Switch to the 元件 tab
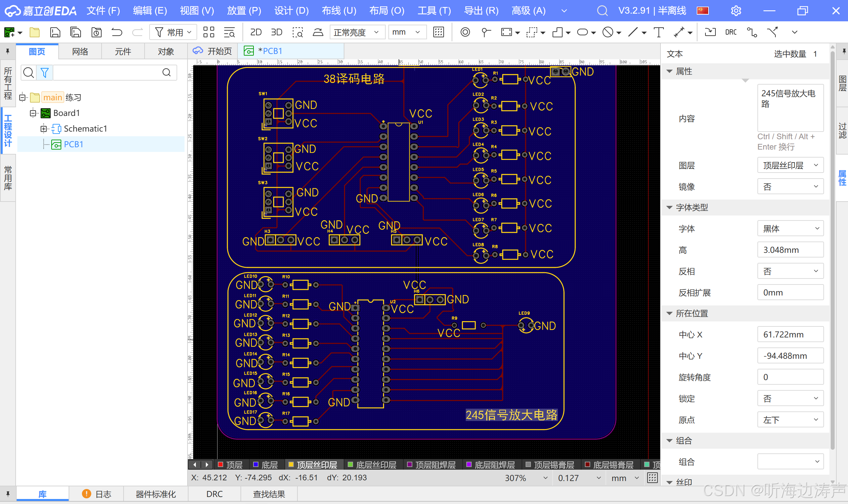 [x=123, y=52]
